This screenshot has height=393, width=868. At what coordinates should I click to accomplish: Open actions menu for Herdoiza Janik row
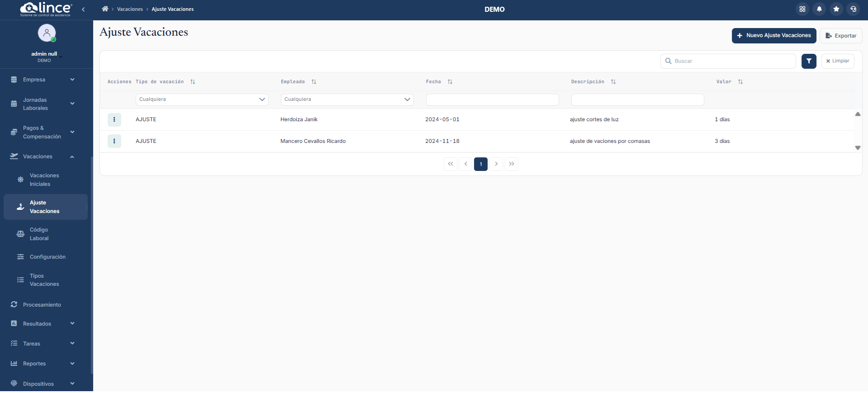114,119
